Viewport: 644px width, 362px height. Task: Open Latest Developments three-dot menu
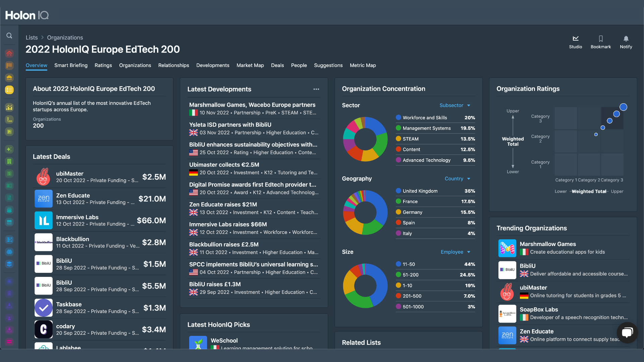pyautogui.click(x=316, y=89)
